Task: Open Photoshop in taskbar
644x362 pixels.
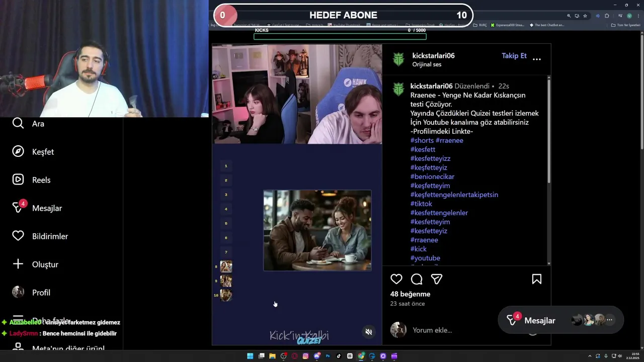Action: [328, 356]
